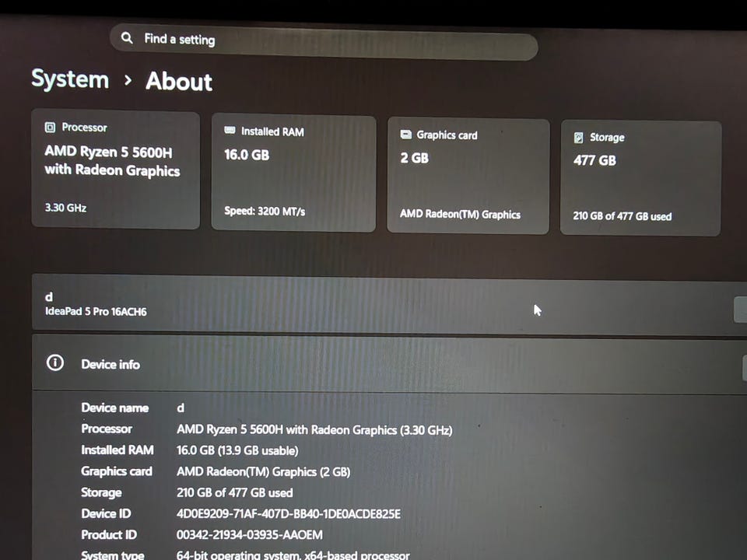Image resolution: width=747 pixels, height=560 pixels.
Task: Click the Graphics card icon
Action: pyautogui.click(x=406, y=135)
